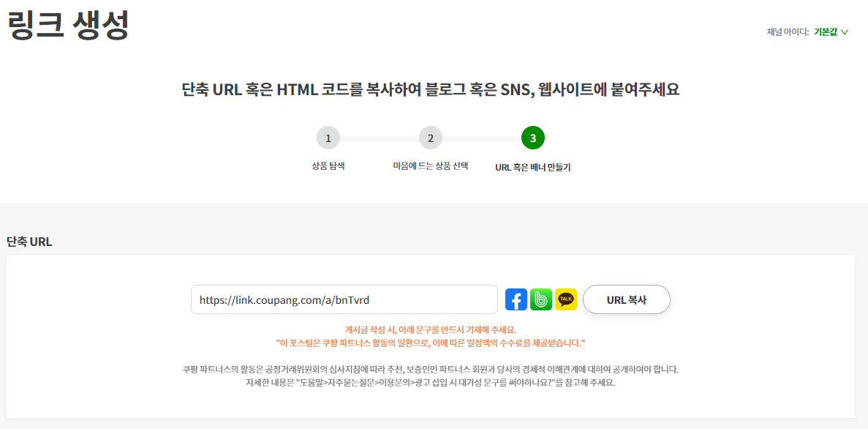Share the link on Facebook
Viewport: 868px width, 429px height.
click(x=516, y=299)
